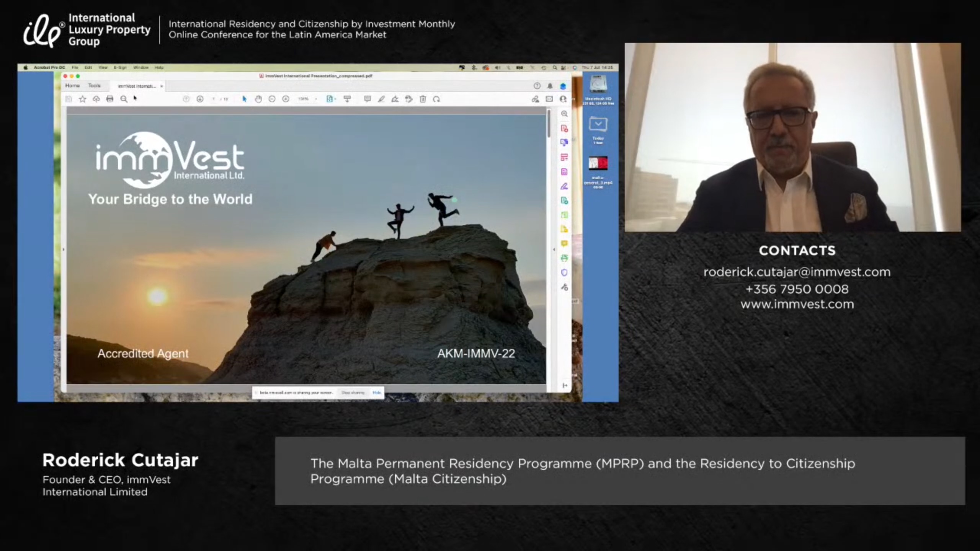Click Hide on the sharing banner

[x=377, y=393]
